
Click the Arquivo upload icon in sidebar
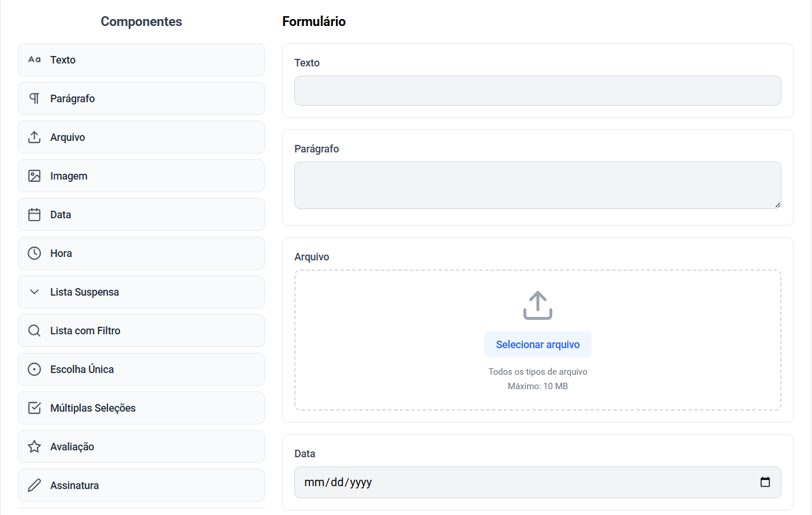pos(35,137)
